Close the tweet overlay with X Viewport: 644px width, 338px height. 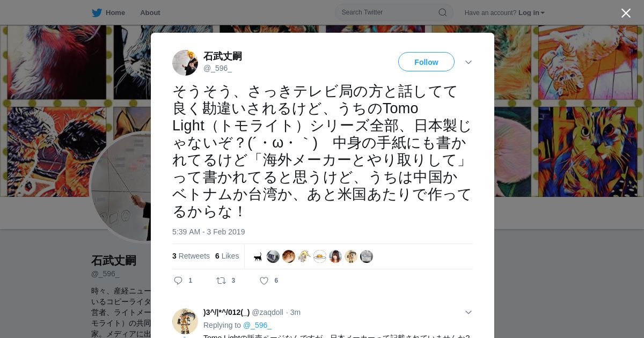pos(626,13)
